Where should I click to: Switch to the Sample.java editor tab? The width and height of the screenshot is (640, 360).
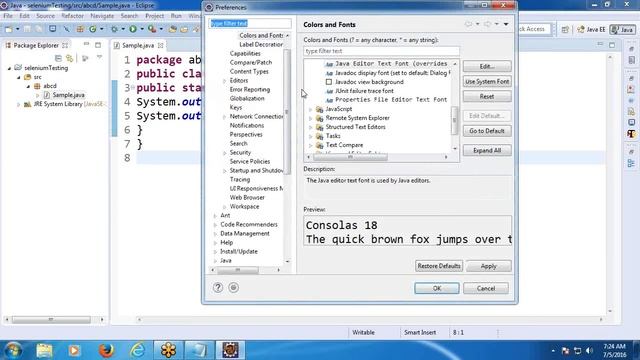[138, 45]
